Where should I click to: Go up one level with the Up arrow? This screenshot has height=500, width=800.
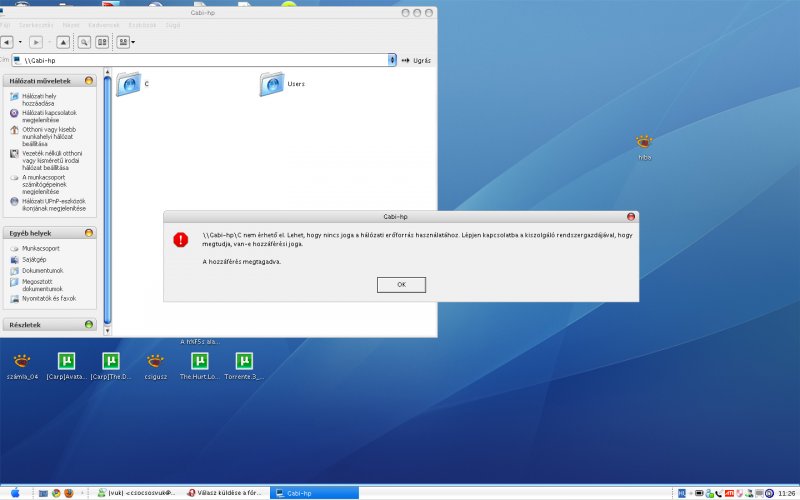click(63, 42)
